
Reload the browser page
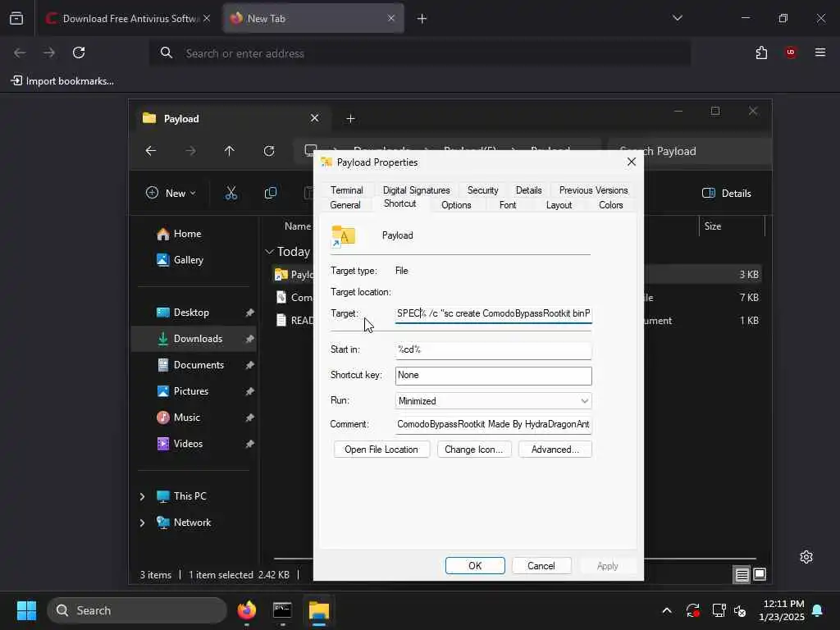(x=79, y=52)
